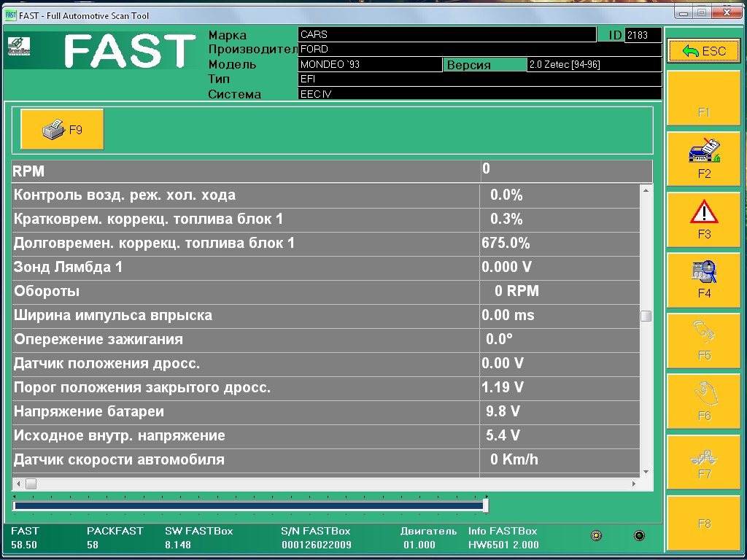This screenshot has height=560, width=747.
Task: Click the F5 button
Action: (704, 341)
